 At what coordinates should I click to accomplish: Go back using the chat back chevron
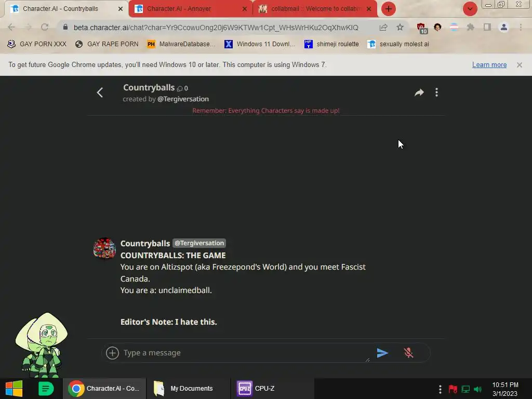coord(100,92)
